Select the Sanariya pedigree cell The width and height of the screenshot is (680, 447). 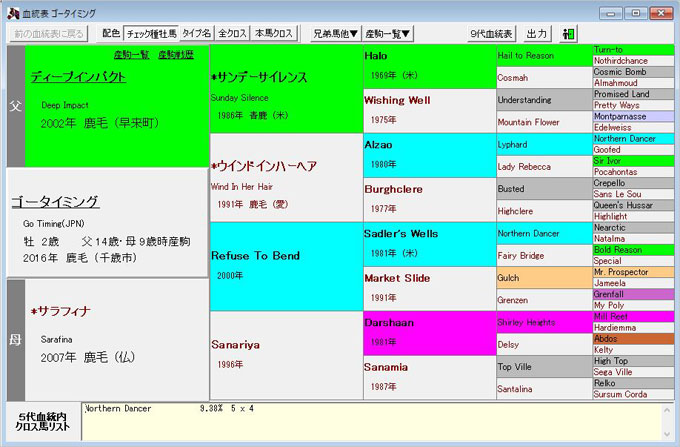tap(287, 356)
